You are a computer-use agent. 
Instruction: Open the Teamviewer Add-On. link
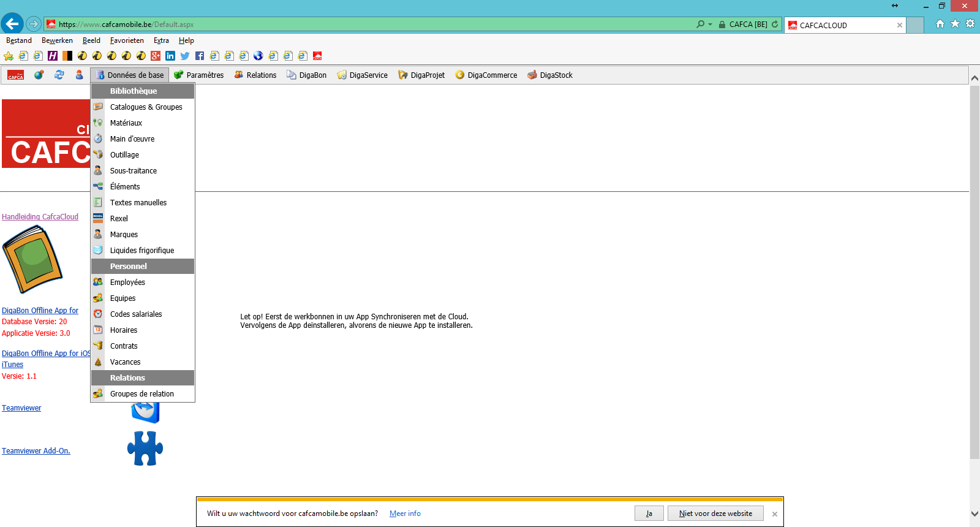tap(36, 451)
